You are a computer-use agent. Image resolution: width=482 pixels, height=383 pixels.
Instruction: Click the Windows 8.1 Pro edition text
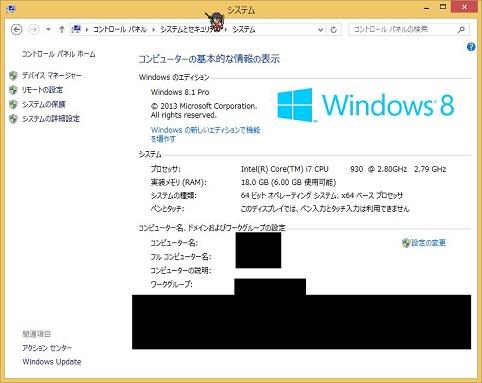tap(180, 92)
